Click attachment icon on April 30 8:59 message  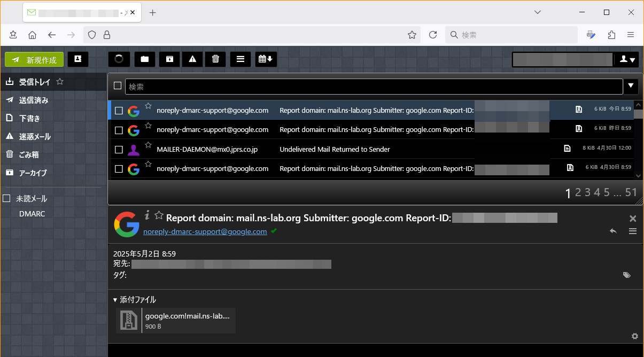[x=570, y=167]
